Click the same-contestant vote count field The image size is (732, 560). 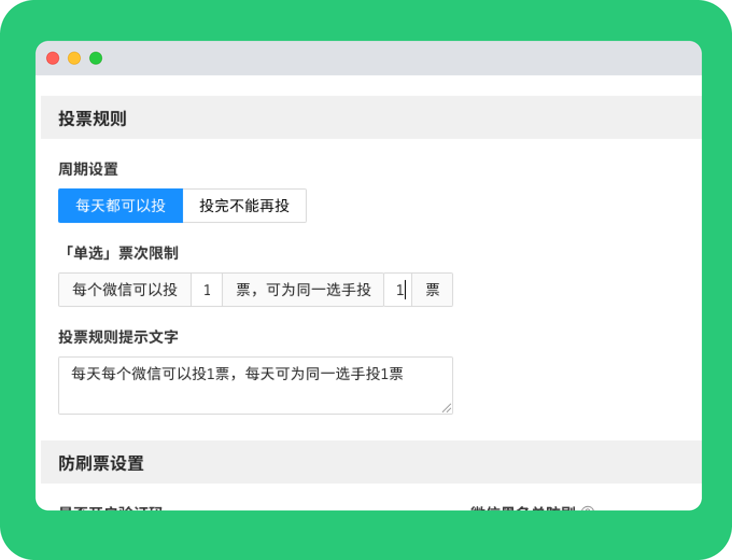click(x=398, y=290)
